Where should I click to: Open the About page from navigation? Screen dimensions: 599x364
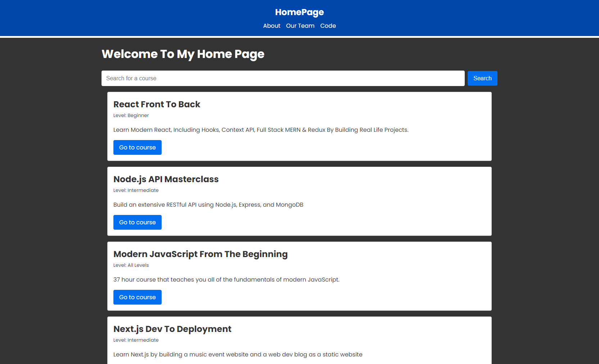pos(271,26)
